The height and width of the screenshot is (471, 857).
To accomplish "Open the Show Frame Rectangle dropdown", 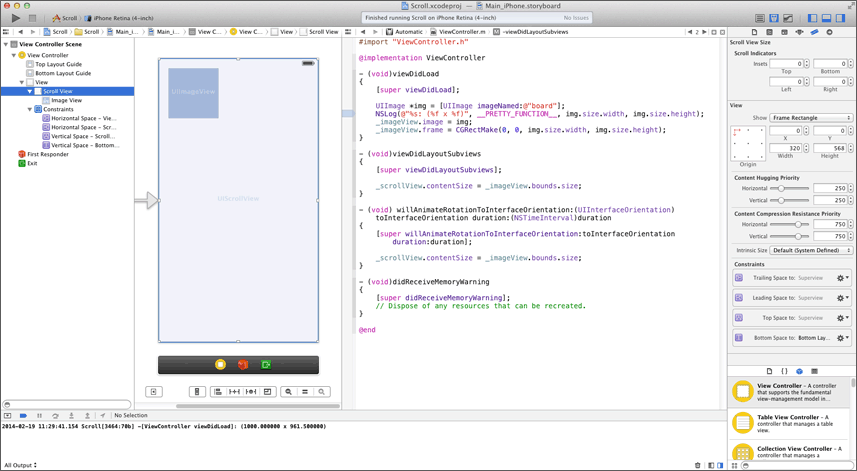I will point(811,118).
